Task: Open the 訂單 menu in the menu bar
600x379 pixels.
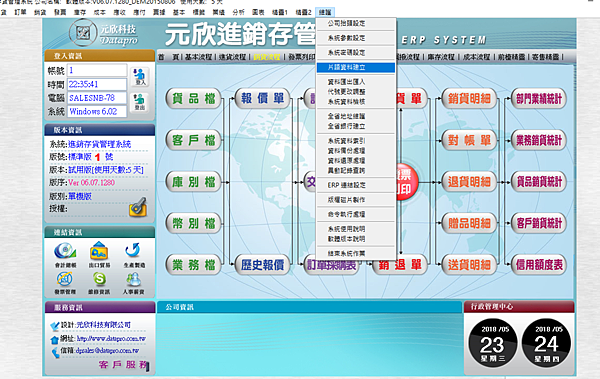Action: [20, 12]
